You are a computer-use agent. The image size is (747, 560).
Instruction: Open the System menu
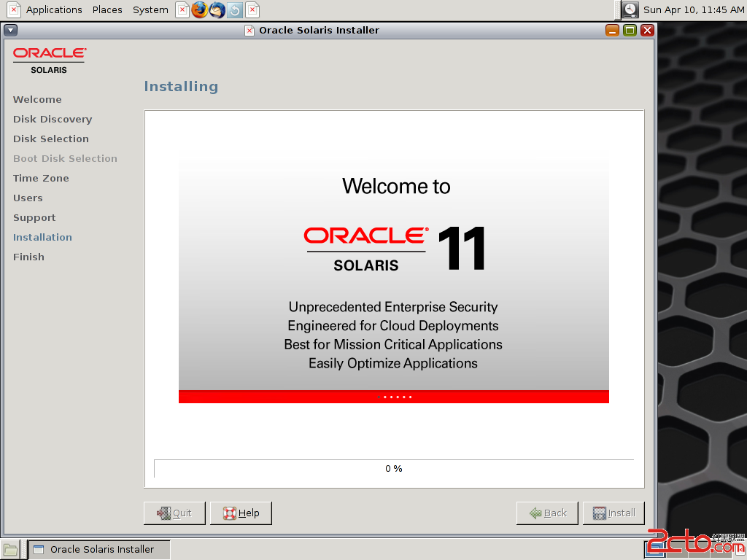point(150,10)
